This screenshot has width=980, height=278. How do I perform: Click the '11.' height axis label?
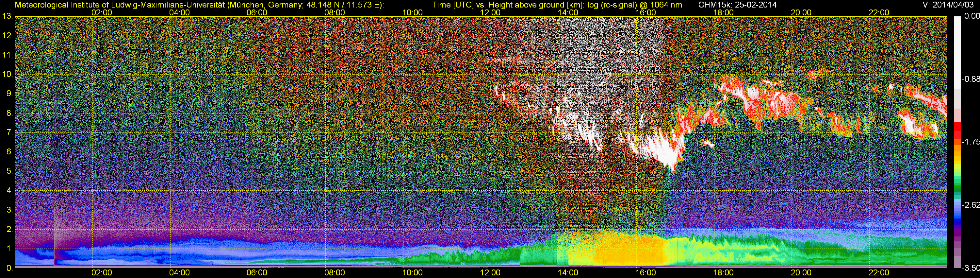[7, 55]
